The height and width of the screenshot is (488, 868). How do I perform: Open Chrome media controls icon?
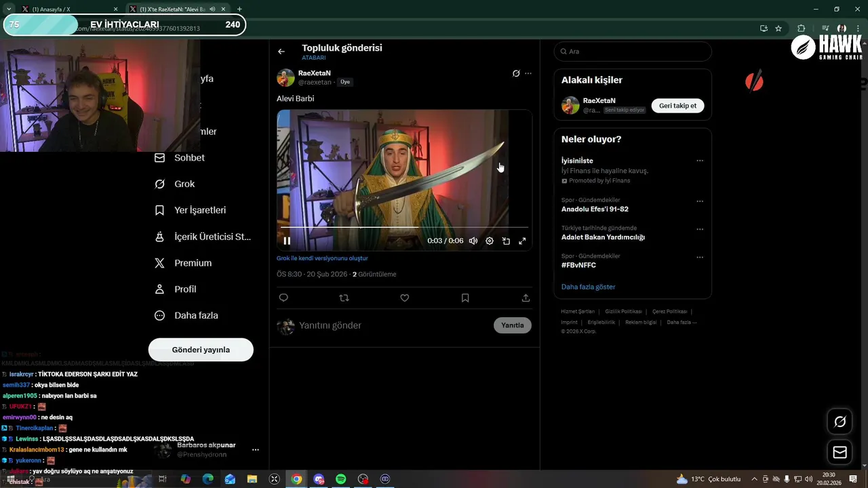coord(825,28)
